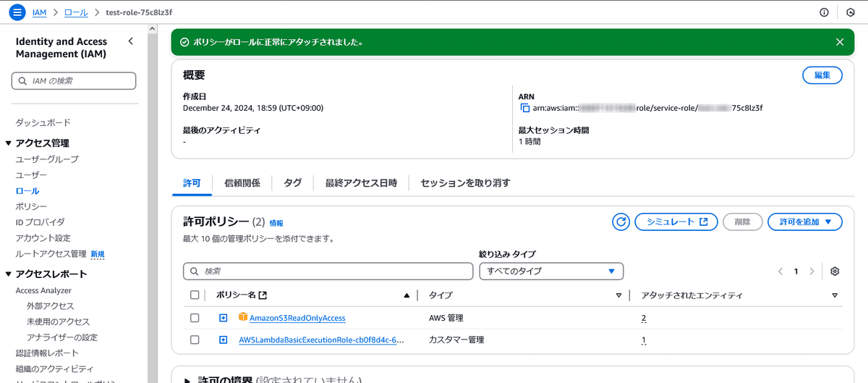Click the シミュレート button
The image size is (868, 383).
(676, 222)
